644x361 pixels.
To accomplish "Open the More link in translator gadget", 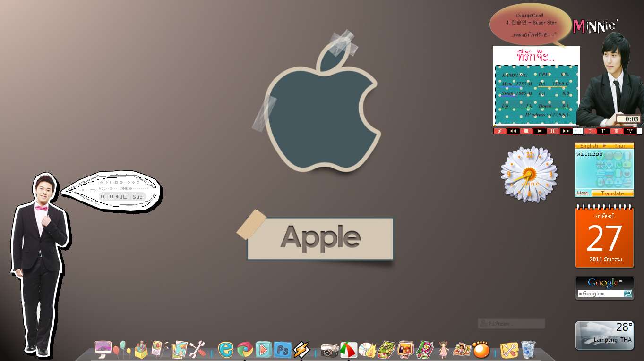I will (583, 193).
